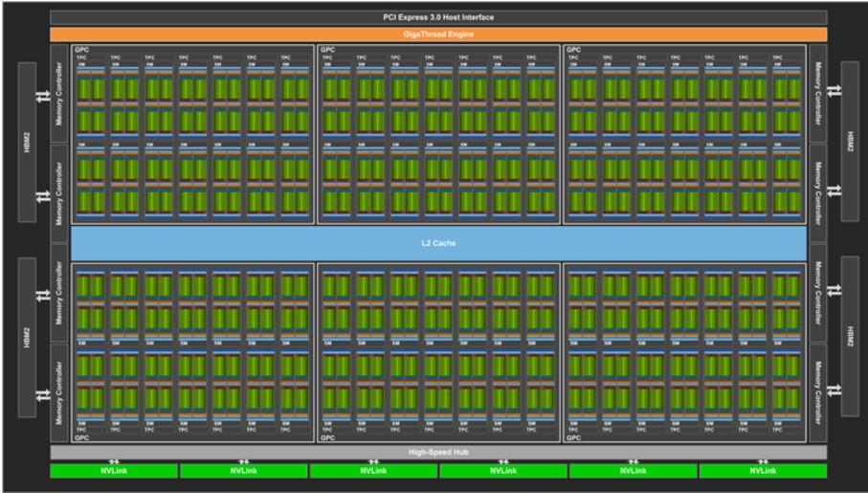Click the PCI Express 3.0 Host Interface bar
Image resolution: width=868 pixels, height=493 pixels.
438,17
